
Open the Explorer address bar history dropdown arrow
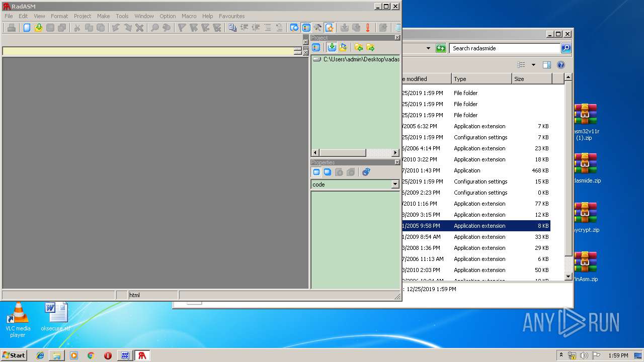(x=428, y=48)
